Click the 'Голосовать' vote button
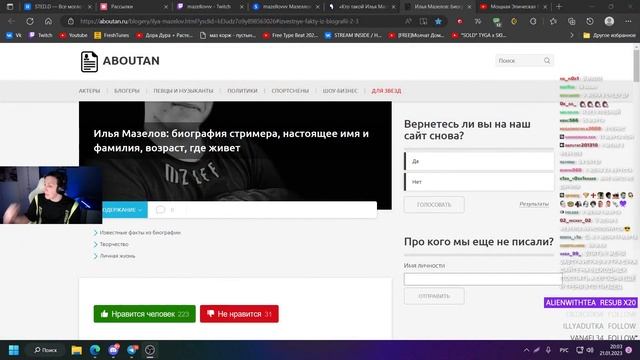This screenshot has width=640, height=360. tap(434, 204)
